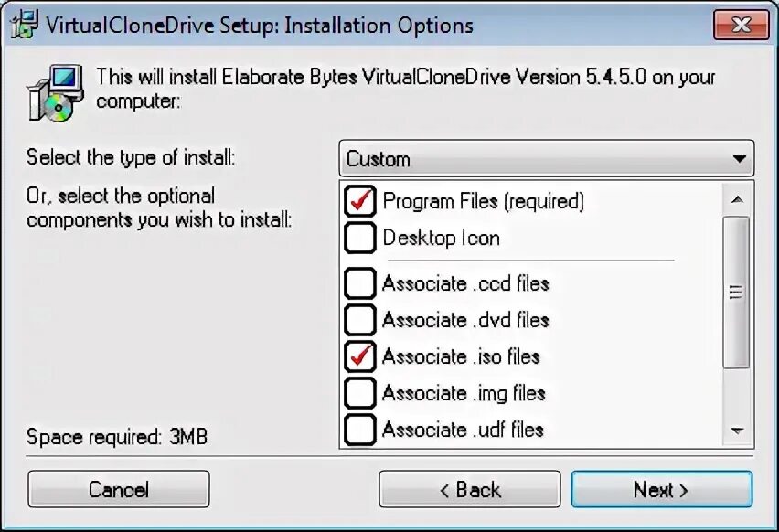Uncheck the Program Files (required) checkbox
The height and width of the screenshot is (532, 779).
click(x=359, y=201)
